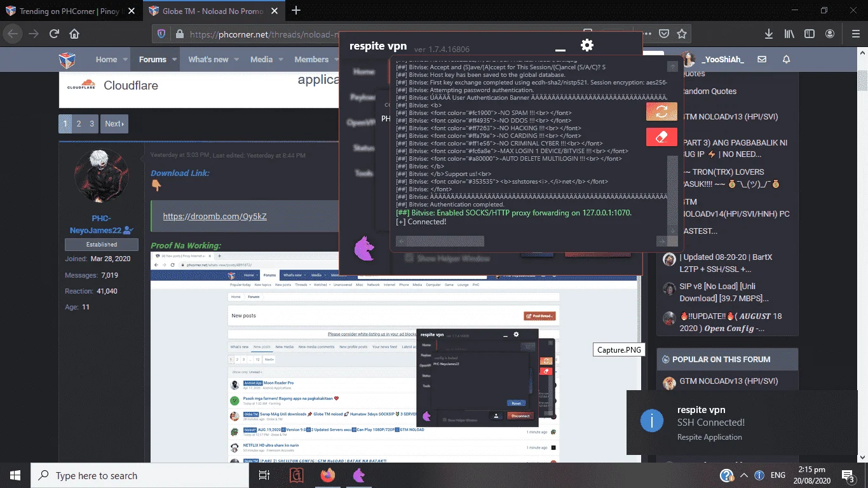
Task: Go to page 3 of the thread
Action: click(92, 124)
